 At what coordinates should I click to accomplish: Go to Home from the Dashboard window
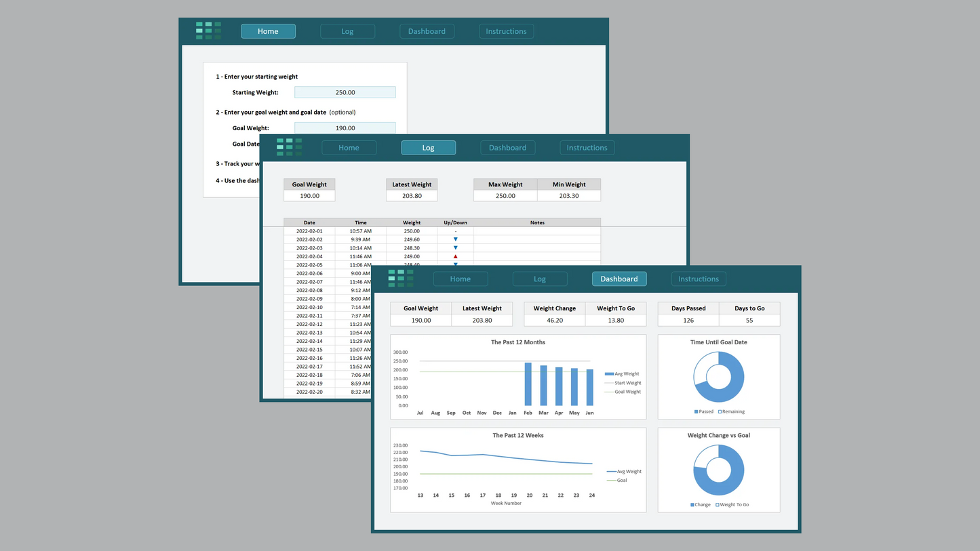(x=460, y=279)
